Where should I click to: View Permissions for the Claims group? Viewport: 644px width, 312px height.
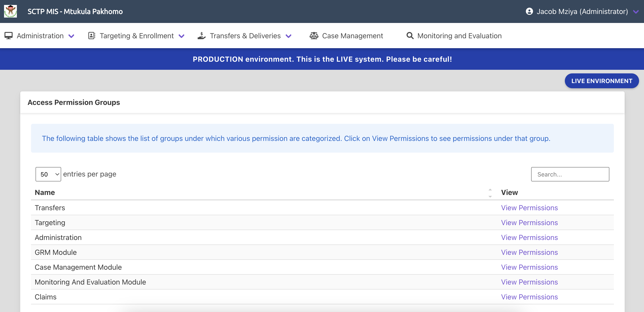(x=529, y=297)
